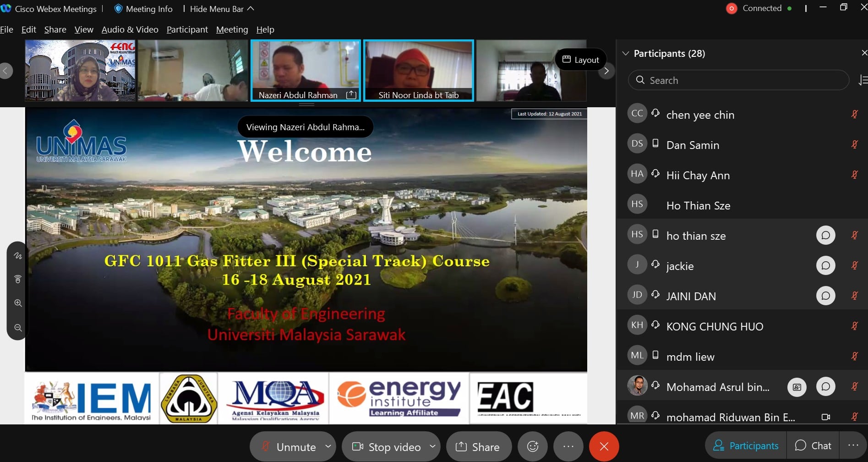Click the Connected status text
Viewport: 868px width, 462px height.
(x=762, y=8)
